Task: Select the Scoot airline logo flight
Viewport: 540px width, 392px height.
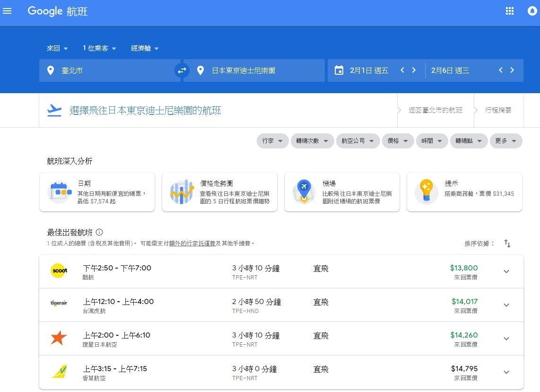Action: tap(59, 271)
